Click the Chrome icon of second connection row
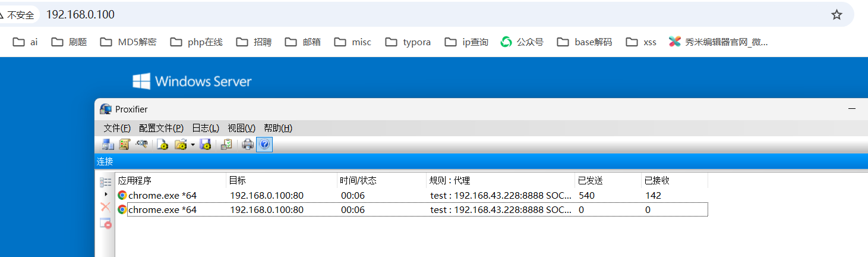The width and height of the screenshot is (868, 257). [x=122, y=209]
